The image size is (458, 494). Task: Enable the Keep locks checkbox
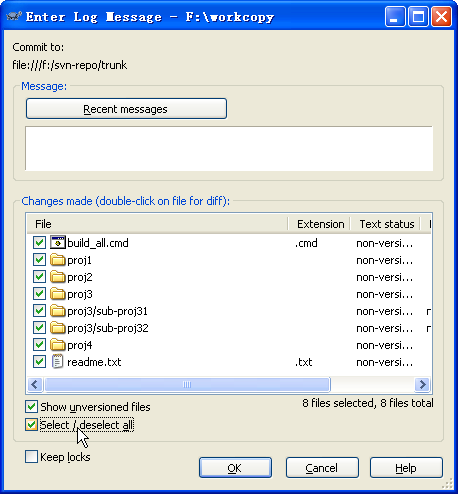[x=31, y=457]
